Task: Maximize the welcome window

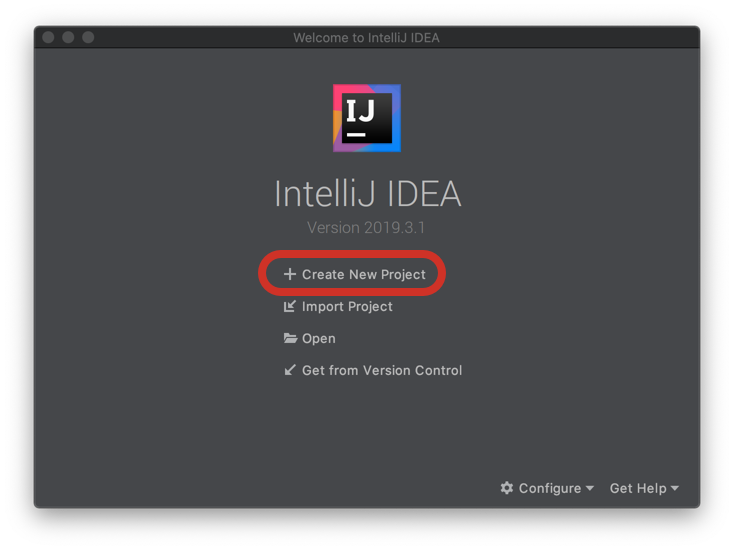Action: tap(88, 37)
